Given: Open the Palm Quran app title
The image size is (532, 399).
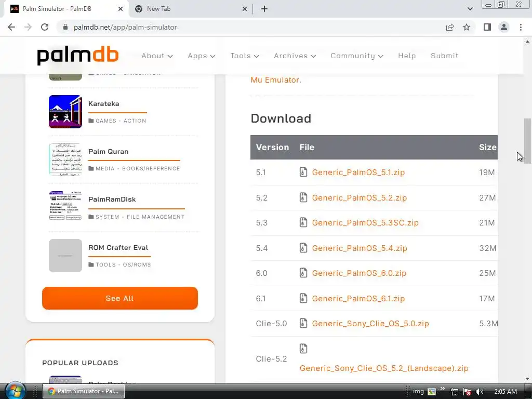Looking at the screenshot, I should (x=108, y=152).
